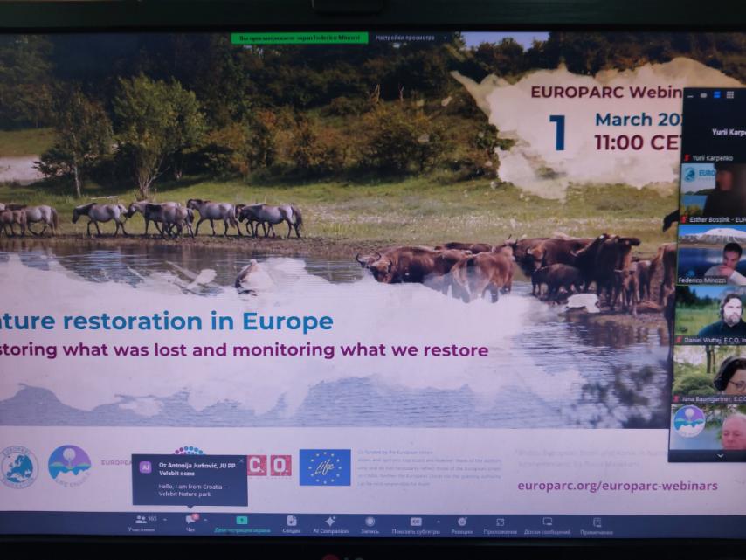Open the Reactions icon
The width and height of the screenshot is (746, 560).
(x=462, y=521)
